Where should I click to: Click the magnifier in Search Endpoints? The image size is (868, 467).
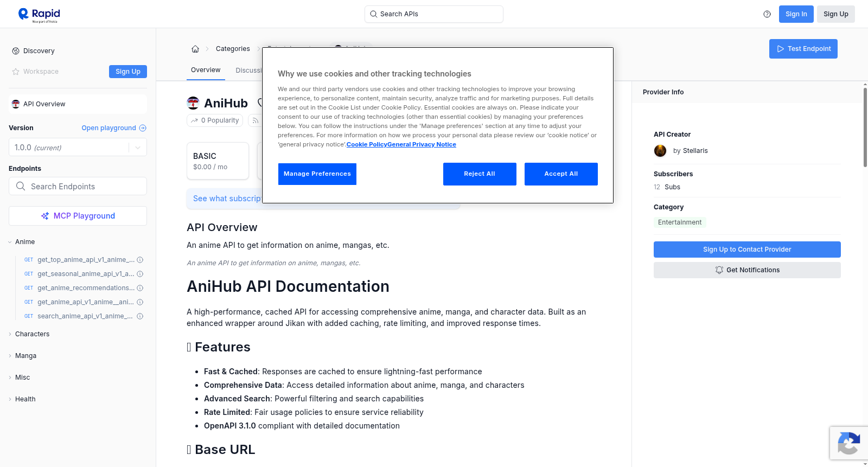pos(21,186)
